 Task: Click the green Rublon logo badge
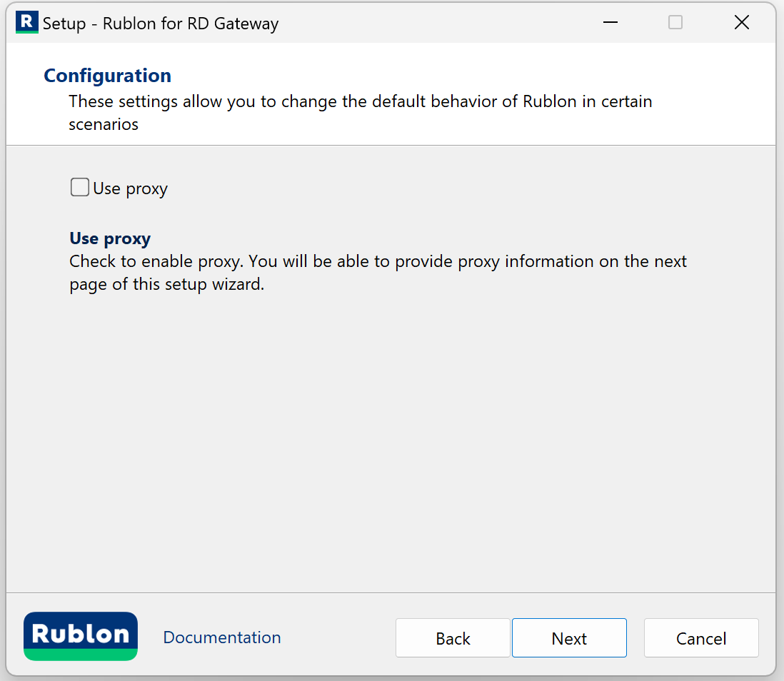(x=81, y=636)
